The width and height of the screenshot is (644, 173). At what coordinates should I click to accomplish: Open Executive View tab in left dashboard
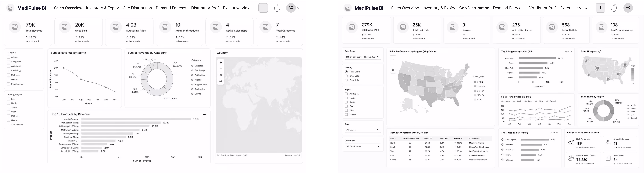tap(237, 8)
